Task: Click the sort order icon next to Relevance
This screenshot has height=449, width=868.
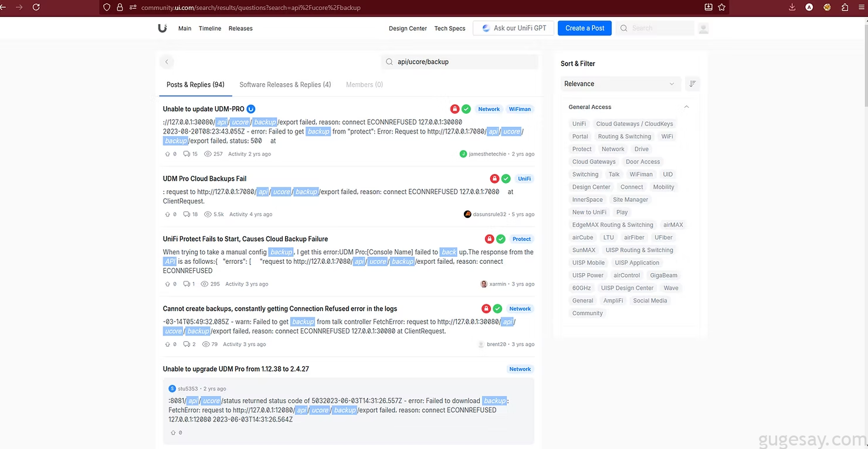Action: pyautogui.click(x=692, y=84)
